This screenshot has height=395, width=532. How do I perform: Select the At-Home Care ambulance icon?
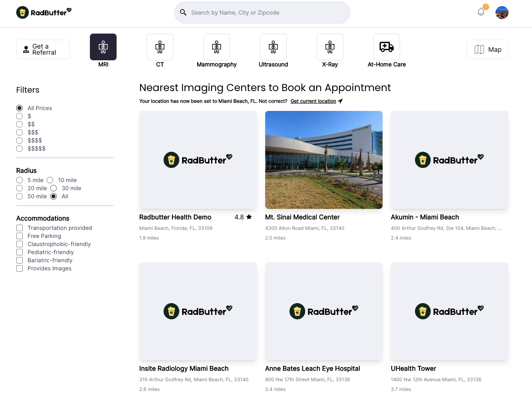(387, 47)
